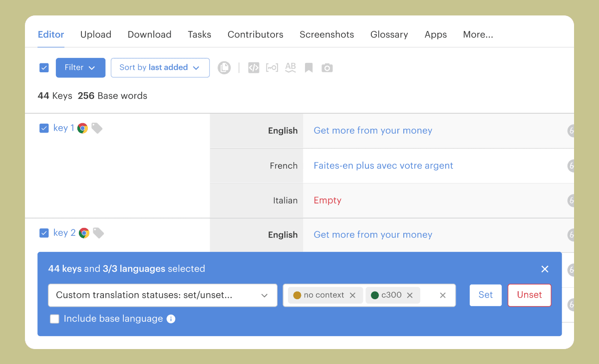Open the Custom translation statuses action dropdown
Screen dimensions: 599x364
click(162, 295)
